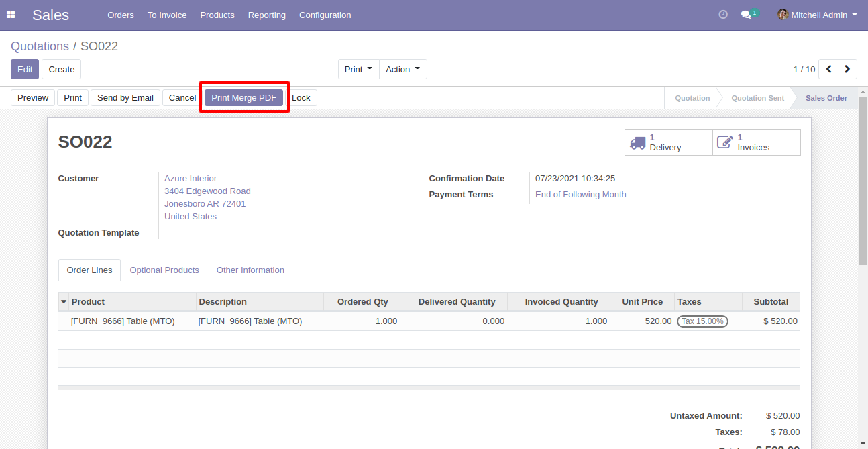
Task: Click the SO022 order title
Action: 85,142
